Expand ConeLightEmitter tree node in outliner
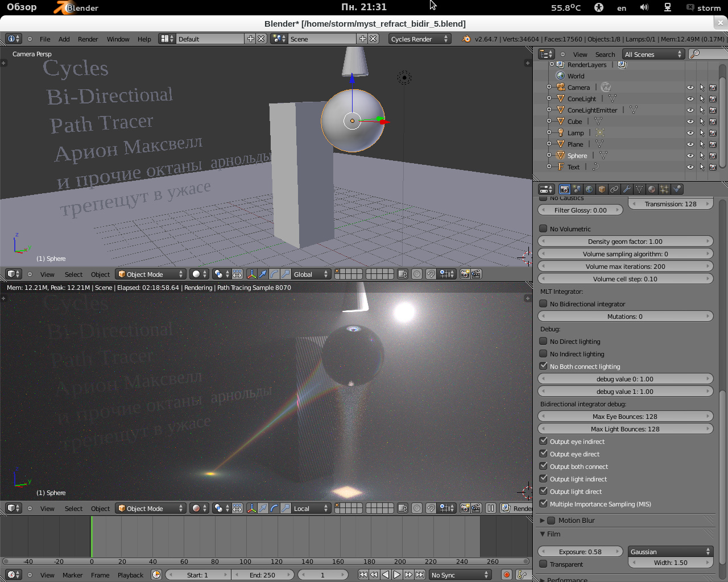The width and height of the screenshot is (728, 582). (x=549, y=110)
